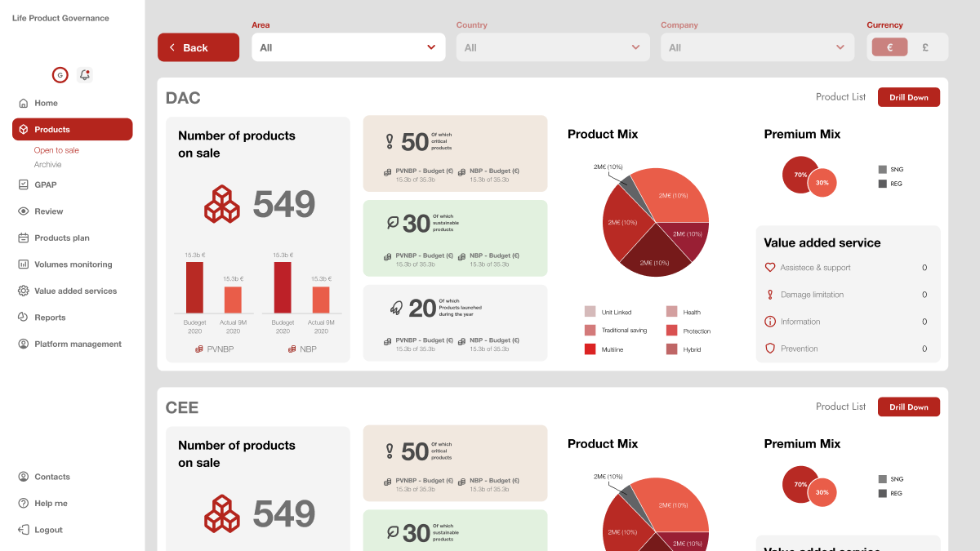
Task: Open the user profile avatar G
Action: pyautogui.click(x=60, y=75)
